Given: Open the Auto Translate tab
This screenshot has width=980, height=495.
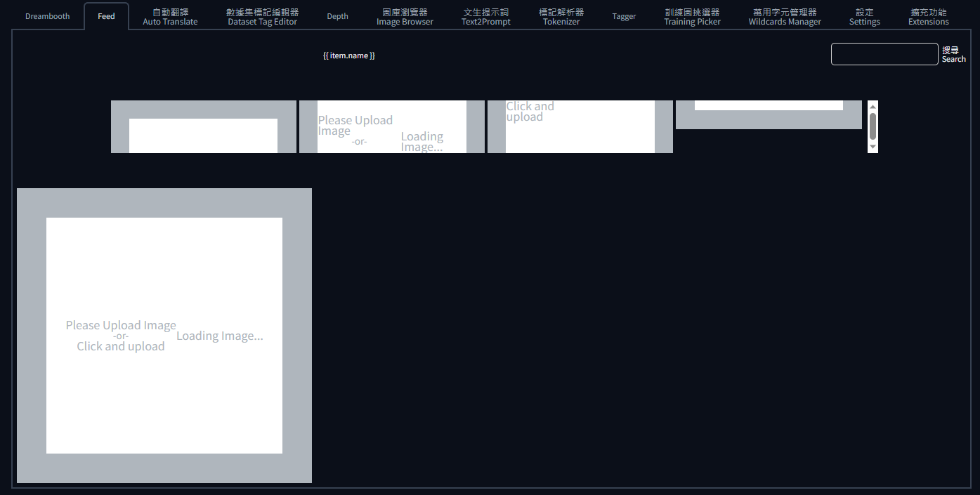Looking at the screenshot, I should [169, 15].
